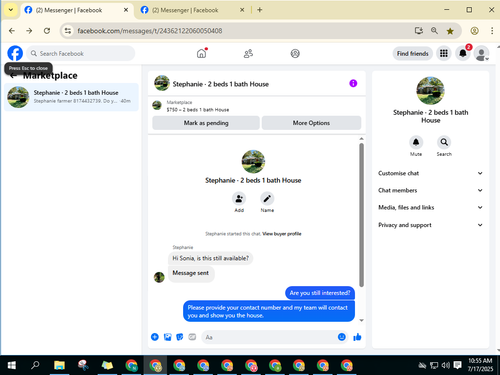Viewport: 500px width, 375px height.
Task: Click 'Are you still interested?' message bubble
Action: [x=320, y=293]
